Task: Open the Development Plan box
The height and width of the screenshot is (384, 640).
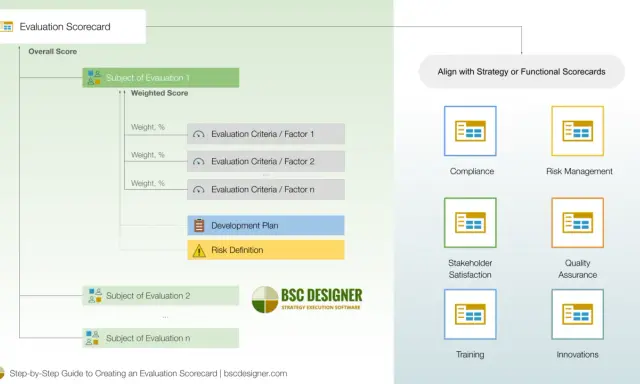Action: 266,225
